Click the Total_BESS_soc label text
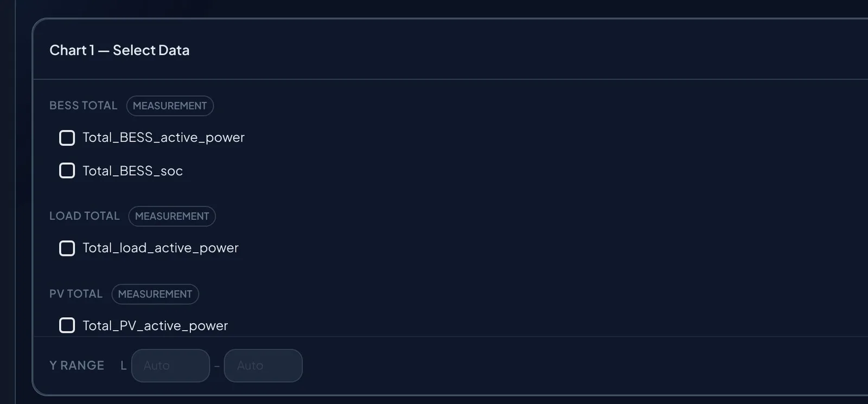 click(x=132, y=171)
